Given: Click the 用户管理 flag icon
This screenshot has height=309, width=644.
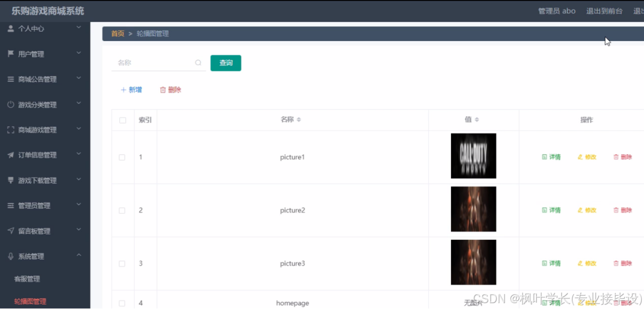Looking at the screenshot, I should (x=11, y=54).
